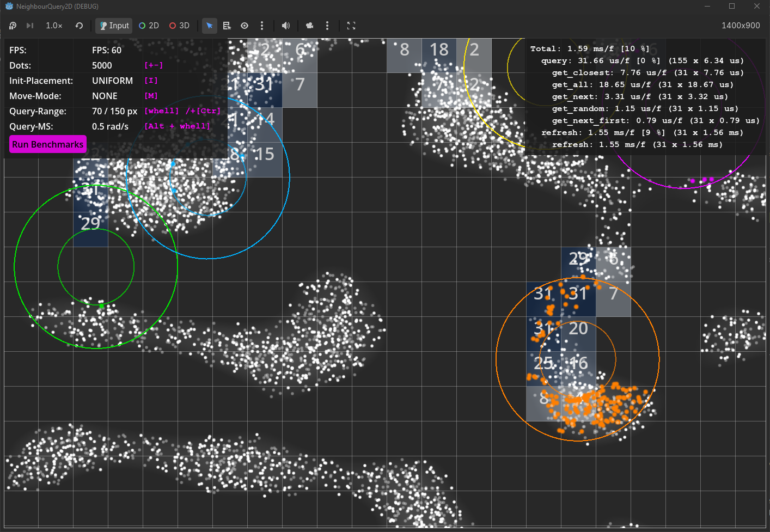Click the Godot logo window icon

(x=9, y=7)
